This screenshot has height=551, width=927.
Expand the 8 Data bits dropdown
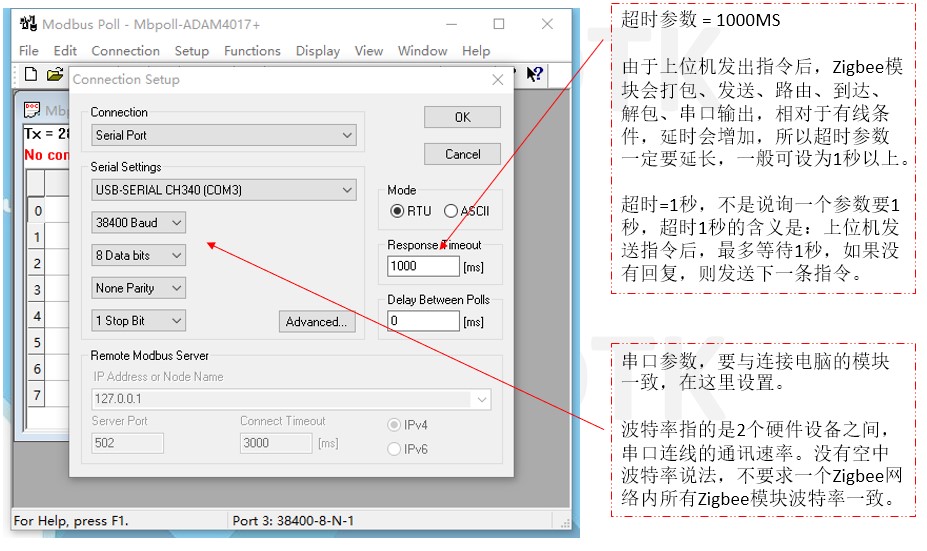(138, 255)
